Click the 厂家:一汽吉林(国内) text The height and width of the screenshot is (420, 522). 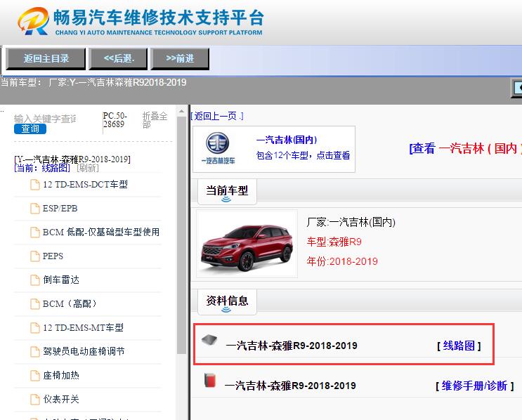pos(351,222)
